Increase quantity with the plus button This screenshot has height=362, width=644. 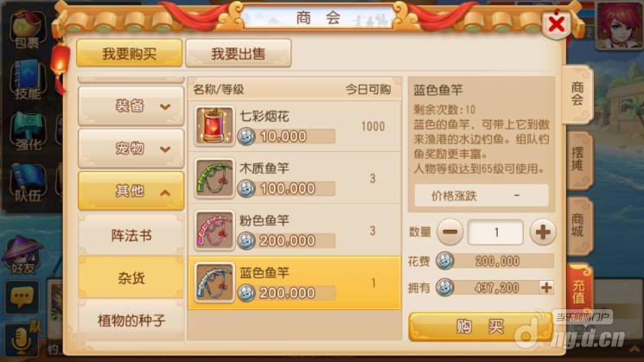coord(543,232)
